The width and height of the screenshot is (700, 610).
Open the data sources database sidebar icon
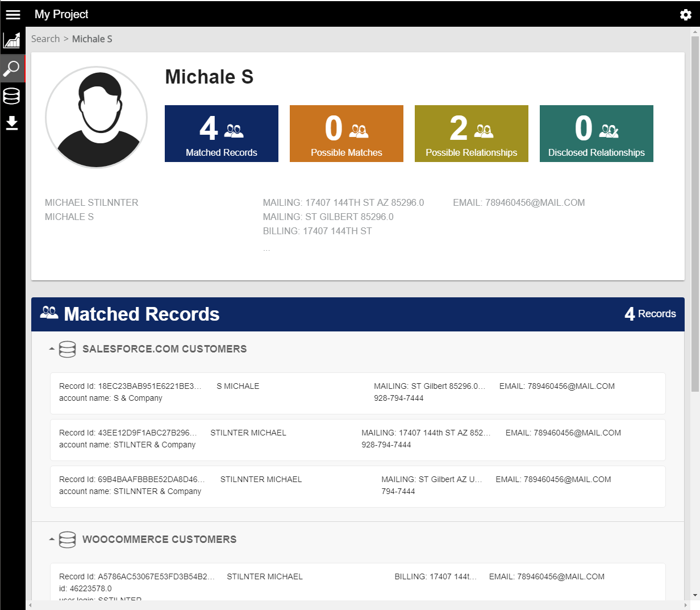[x=12, y=96]
